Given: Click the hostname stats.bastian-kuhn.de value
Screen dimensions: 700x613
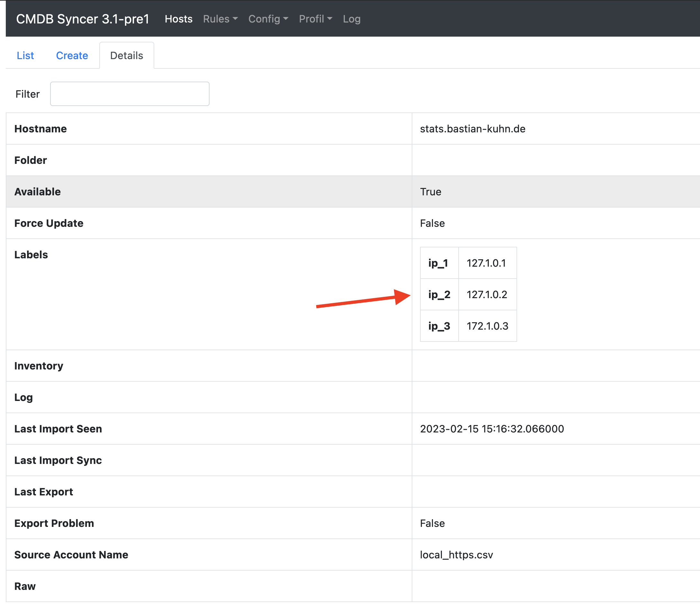Looking at the screenshot, I should pyautogui.click(x=472, y=129).
